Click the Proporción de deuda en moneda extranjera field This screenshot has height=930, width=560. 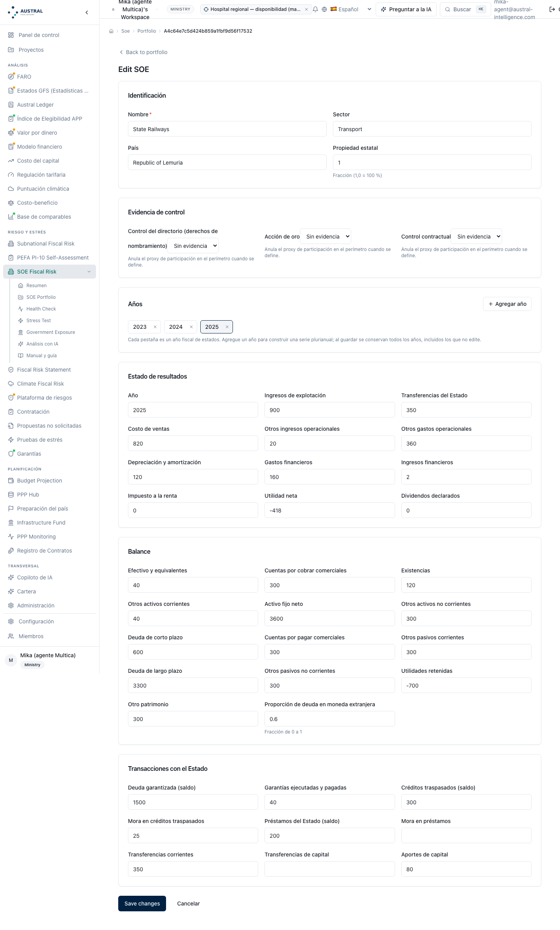330,719
